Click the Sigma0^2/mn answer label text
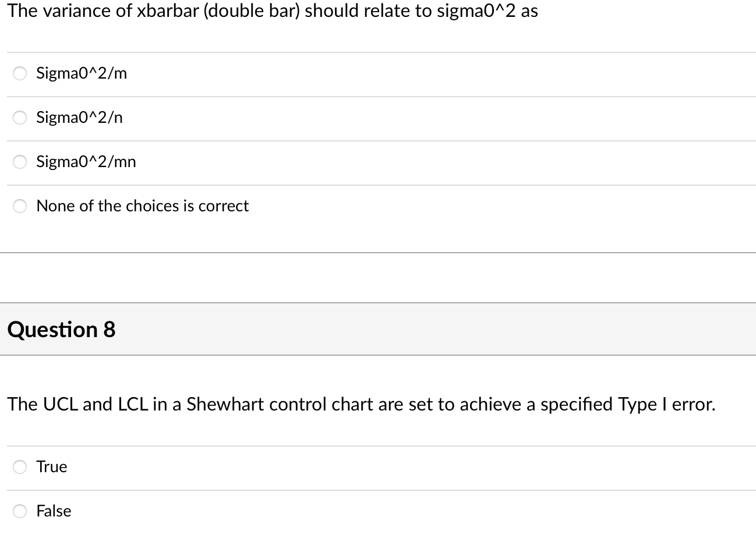Image resolution: width=756 pixels, height=538 pixels. (86, 162)
